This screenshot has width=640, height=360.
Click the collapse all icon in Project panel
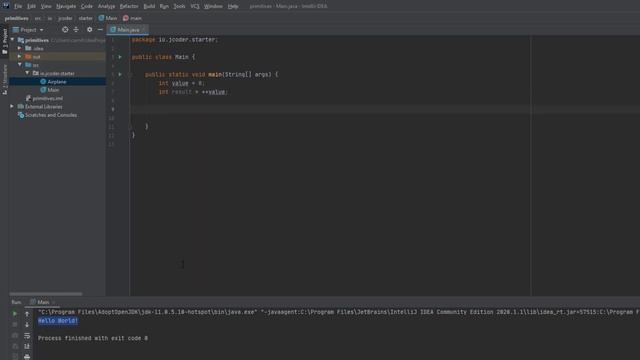click(76, 29)
